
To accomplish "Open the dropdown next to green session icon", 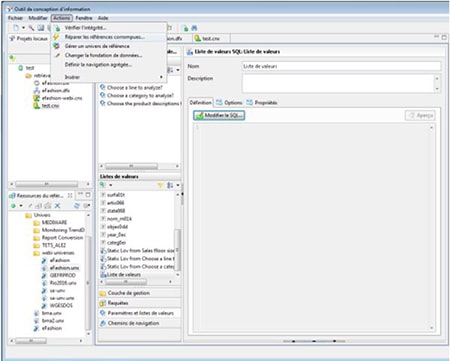I will tap(21, 206).
